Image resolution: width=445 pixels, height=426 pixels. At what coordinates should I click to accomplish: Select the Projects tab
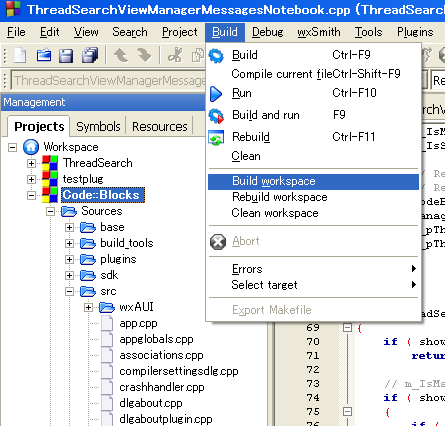click(x=39, y=127)
